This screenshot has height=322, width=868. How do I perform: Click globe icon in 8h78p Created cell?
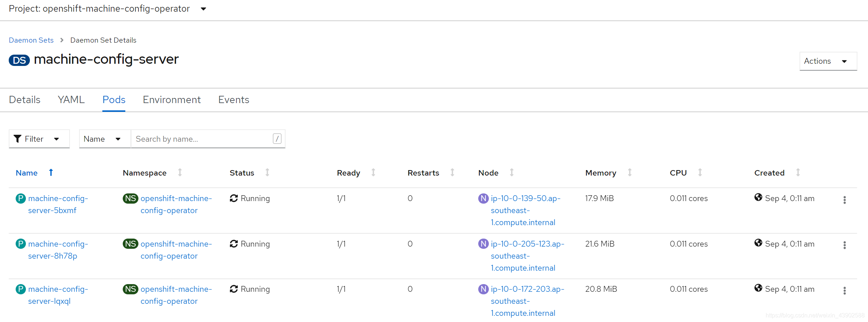click(x=758, y=243)
